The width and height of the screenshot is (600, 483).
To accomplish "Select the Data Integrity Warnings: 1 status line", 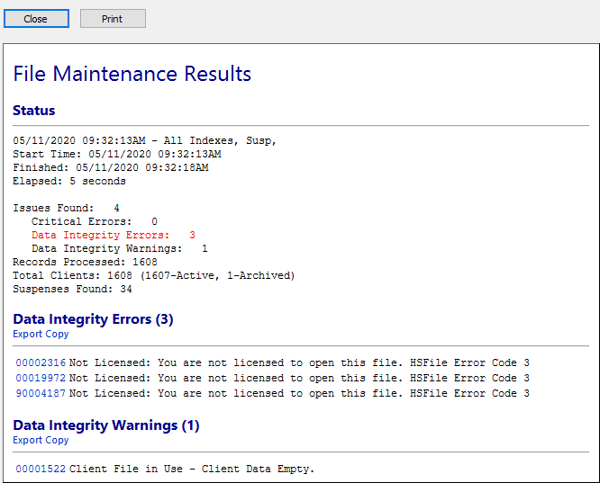I will pyautogui.click(x=119, y=249).
